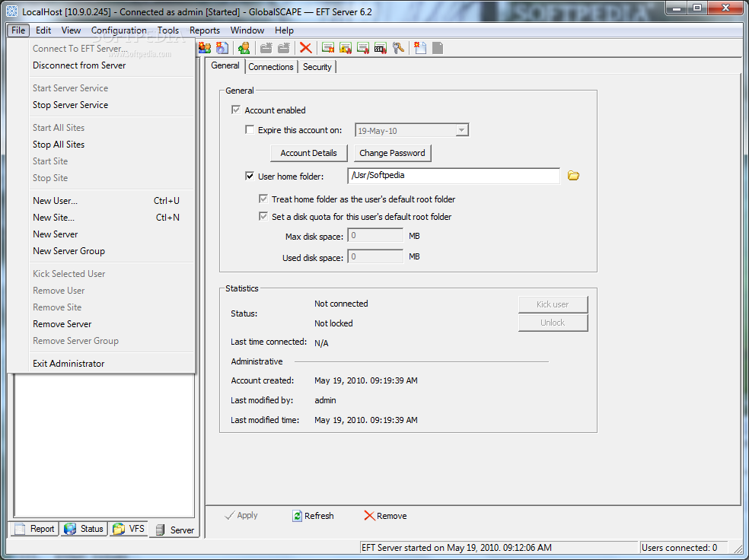Viewport: 749px width, 560px height.
Task: Choose New Server Group
Action: [101, 251]
